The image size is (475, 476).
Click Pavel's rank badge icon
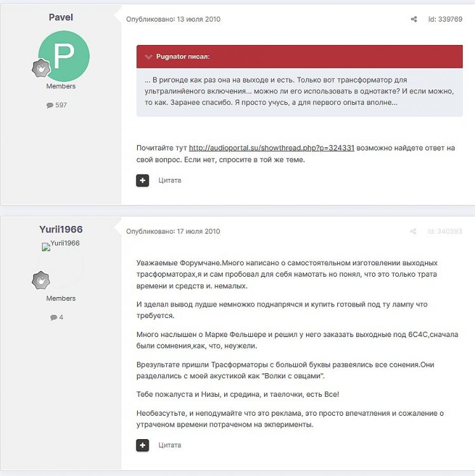tap(41, 68)
